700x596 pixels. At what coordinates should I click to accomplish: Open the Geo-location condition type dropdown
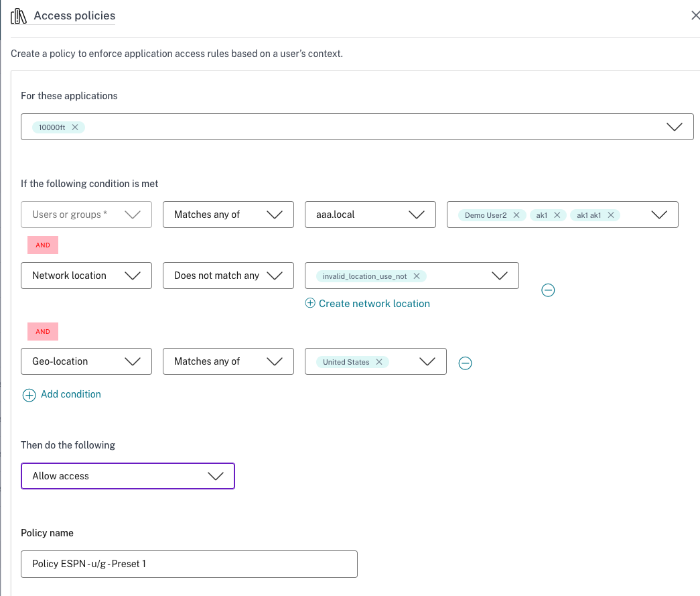coord(86,361)
